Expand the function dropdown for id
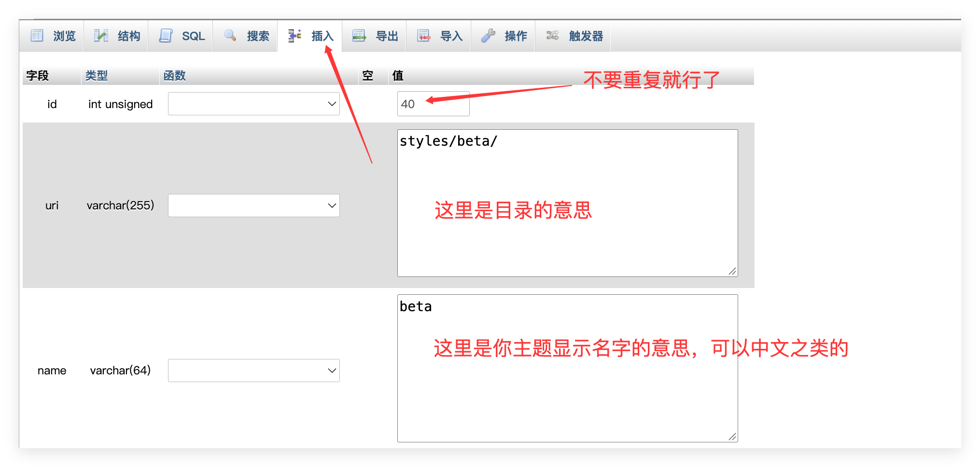The width and height of the screenshot is (980, 467). coord(254,104)
